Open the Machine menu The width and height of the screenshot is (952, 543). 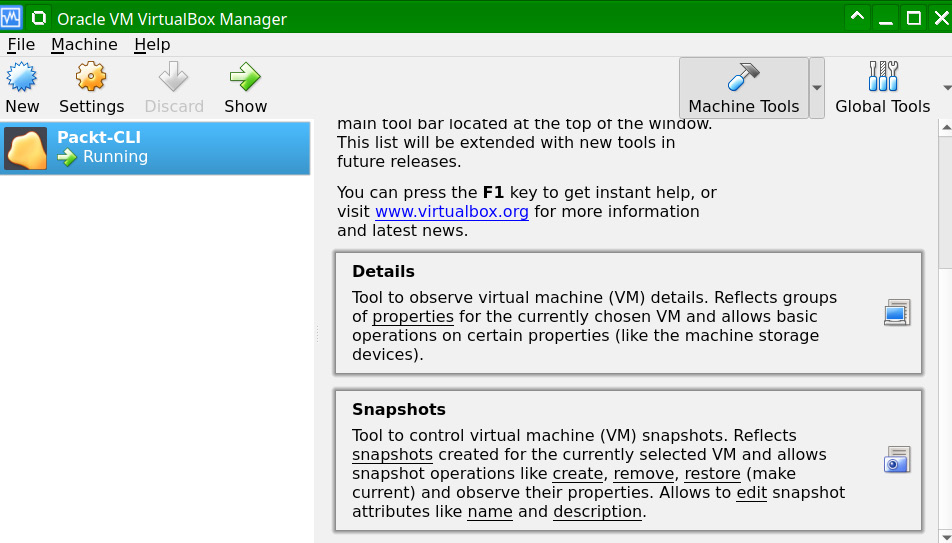click(x=84, y=44)
